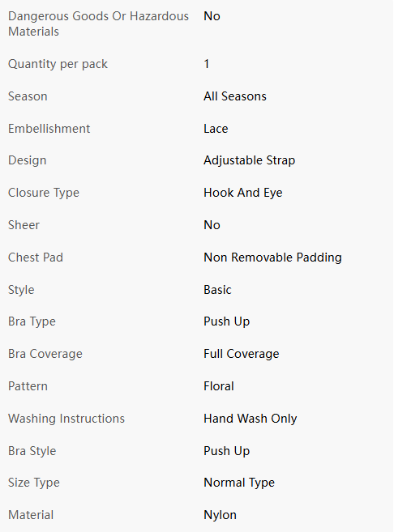Select the Bra Style label

pos(32,451)
